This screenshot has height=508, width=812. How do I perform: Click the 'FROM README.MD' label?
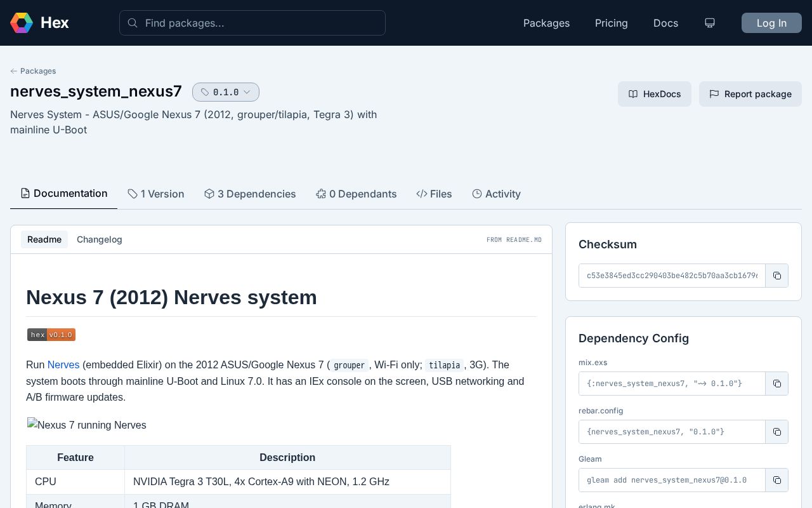coord(514,240)
